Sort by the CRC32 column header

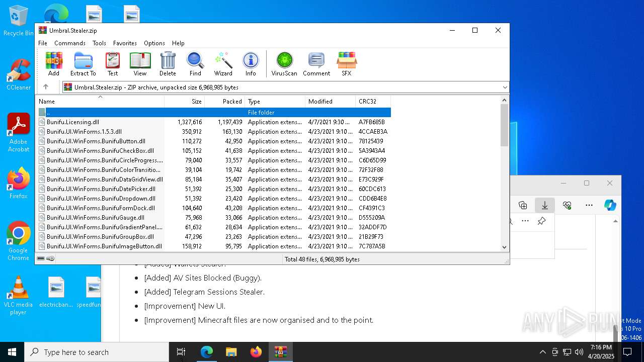(373, 101)
